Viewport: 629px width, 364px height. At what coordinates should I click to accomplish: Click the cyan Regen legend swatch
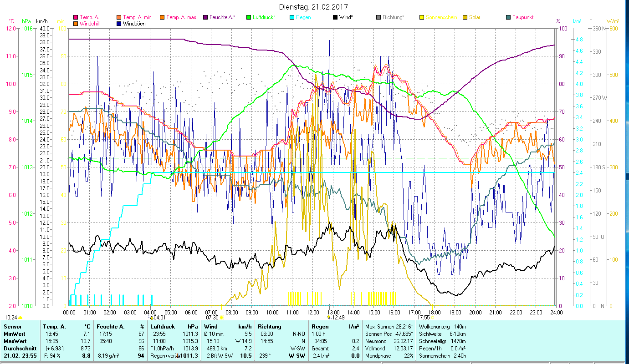tap(291, 18)
